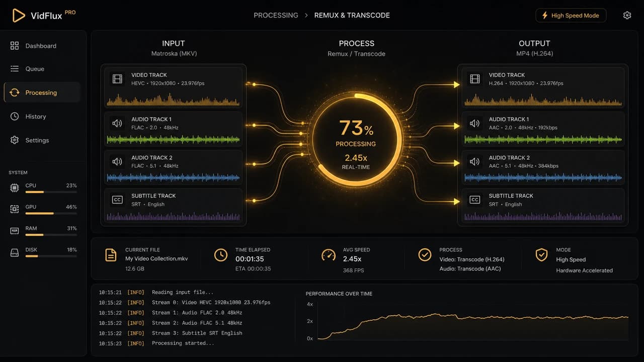Toggle High Speed Mode button
Image resolution: width=644 pixels, height=362 pixels.
(x=571, y=16)
